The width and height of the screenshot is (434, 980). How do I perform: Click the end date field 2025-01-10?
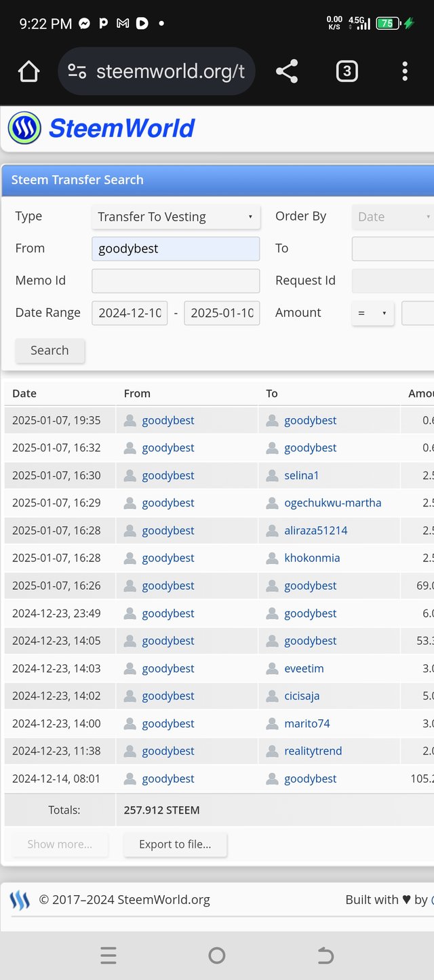222,313
